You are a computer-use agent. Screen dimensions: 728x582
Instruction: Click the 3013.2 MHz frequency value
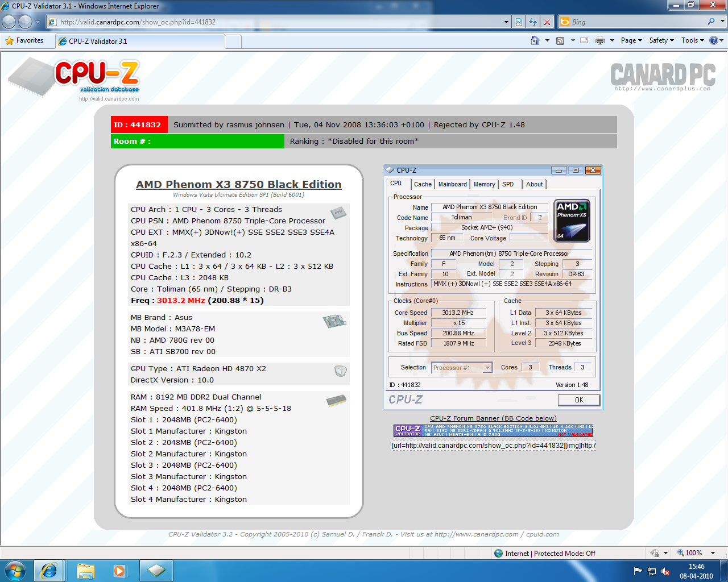(x=181, y=301)
